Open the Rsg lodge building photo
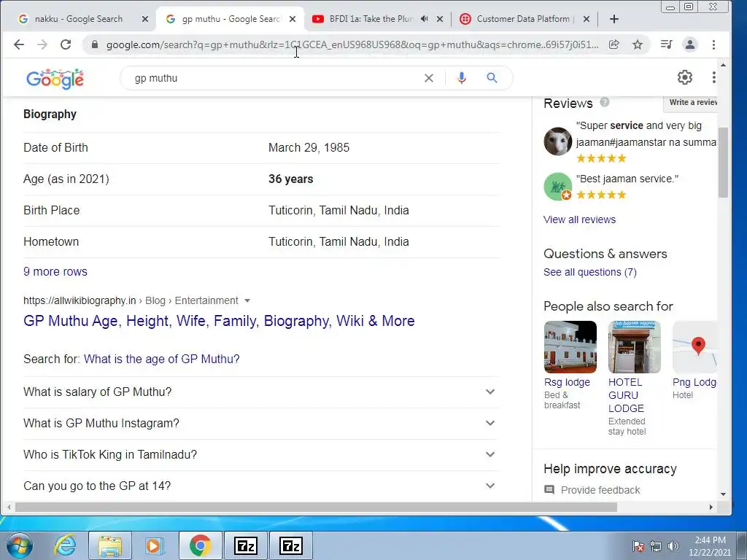Image resolution: width=747 pixels, height=560 pixels. (570, 347)
